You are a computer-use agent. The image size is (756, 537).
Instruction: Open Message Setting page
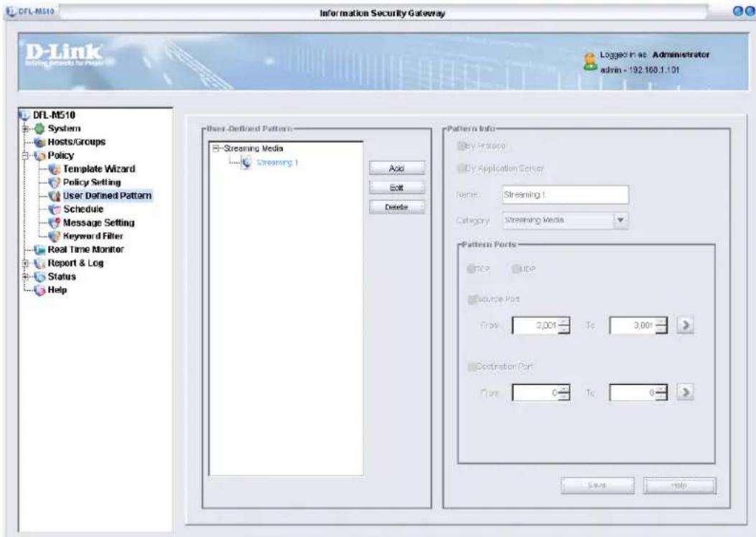pyautogui.click(x=98, y=223)
